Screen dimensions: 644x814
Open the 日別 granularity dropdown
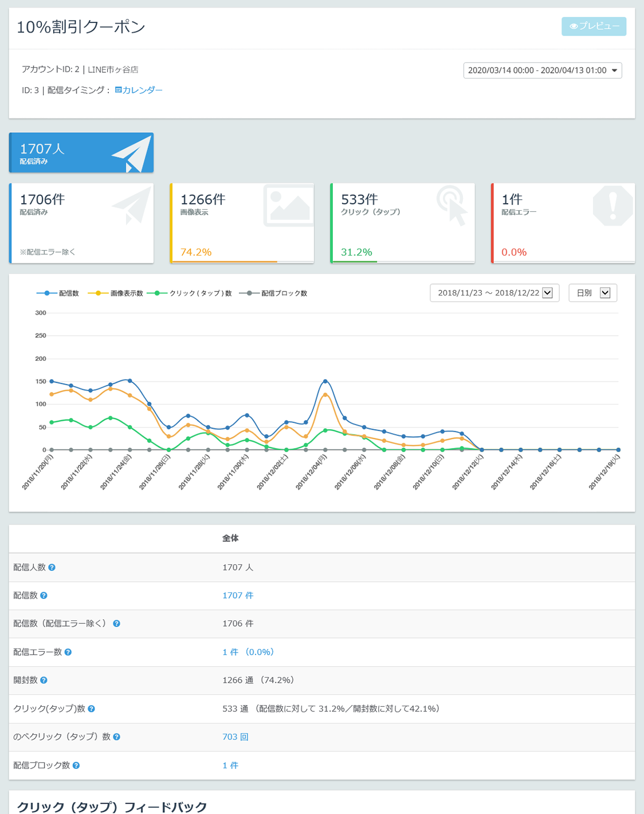pos(592,293)
